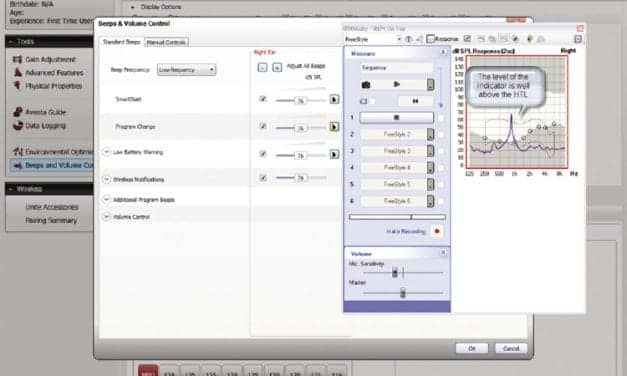Toggle the Wireless Notifications checkbox
The height and width of the screenshot is (376, 627).
tap(263, 178)
